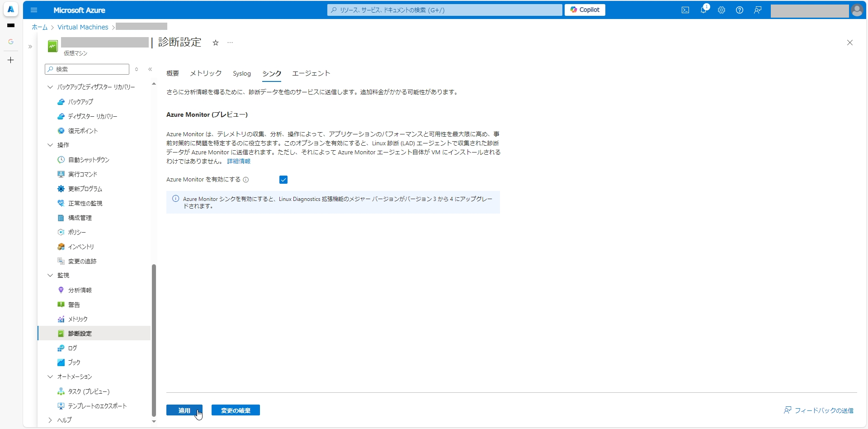Collapse the 操作 section
868x429 pixels.
click(x=50, y=145)
